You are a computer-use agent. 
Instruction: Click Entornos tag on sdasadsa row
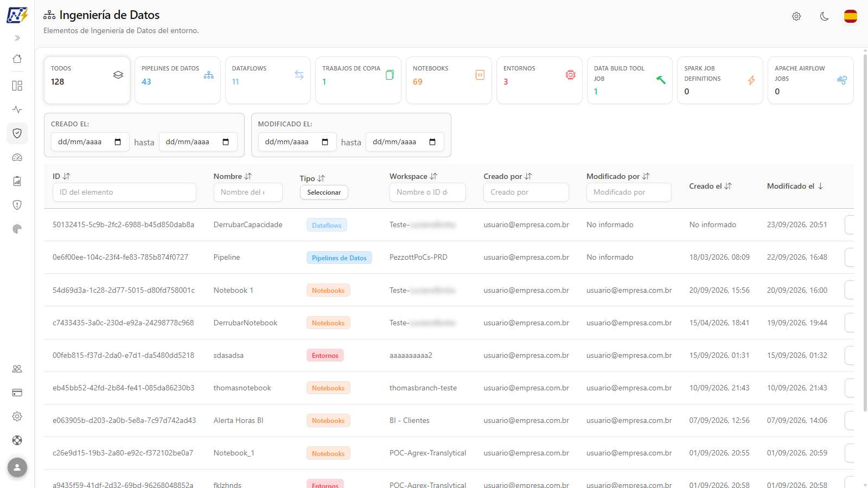coord(325,356)
